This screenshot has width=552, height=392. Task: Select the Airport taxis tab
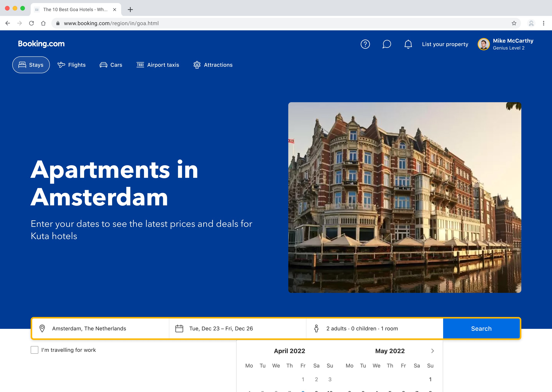158,65
